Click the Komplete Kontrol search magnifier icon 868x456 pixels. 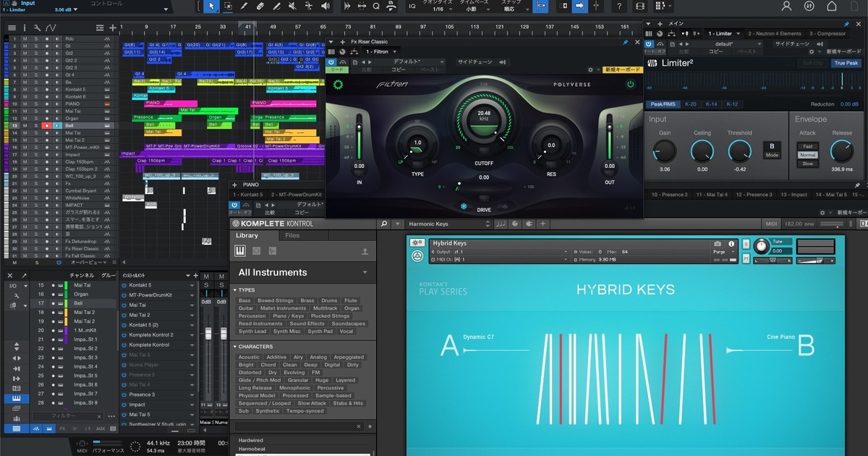[x=383, y=224]
